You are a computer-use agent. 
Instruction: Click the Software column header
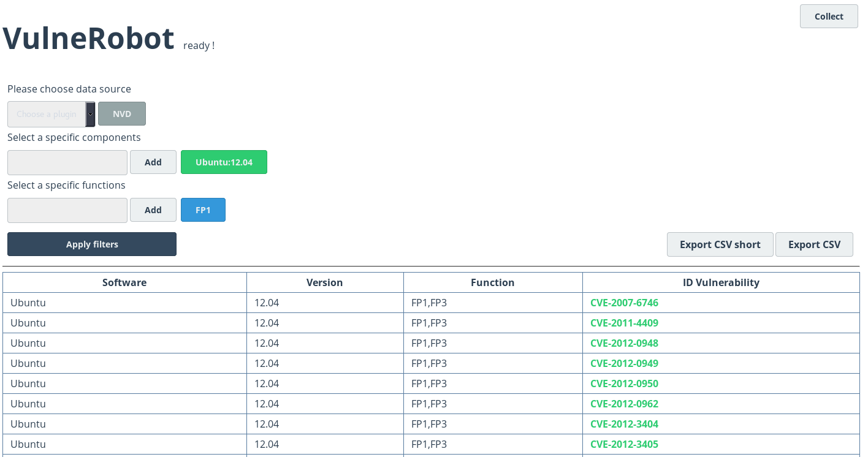[124, 282]
